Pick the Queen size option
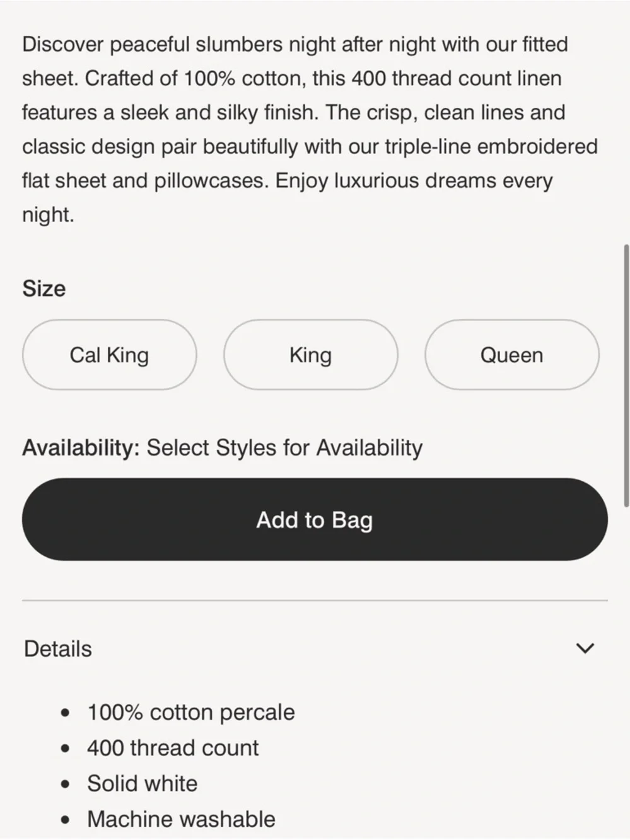The height and width of the screenshot is (840, 630). 511,355
